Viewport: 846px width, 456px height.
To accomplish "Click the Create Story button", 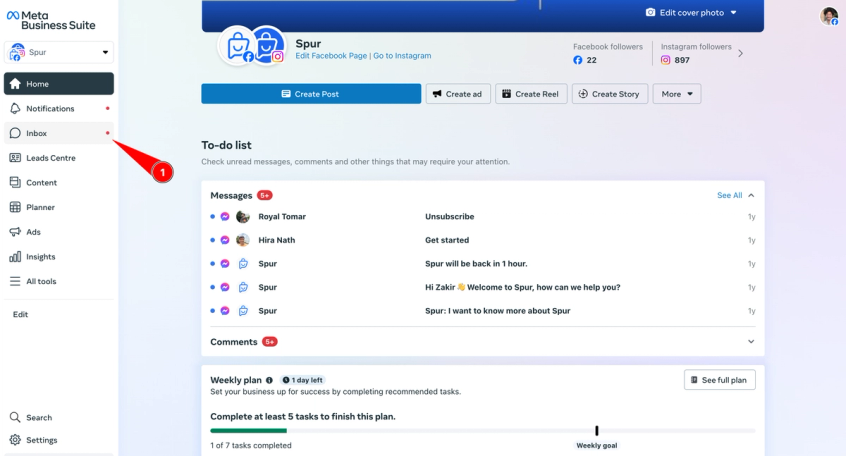I will click(610, 94).
